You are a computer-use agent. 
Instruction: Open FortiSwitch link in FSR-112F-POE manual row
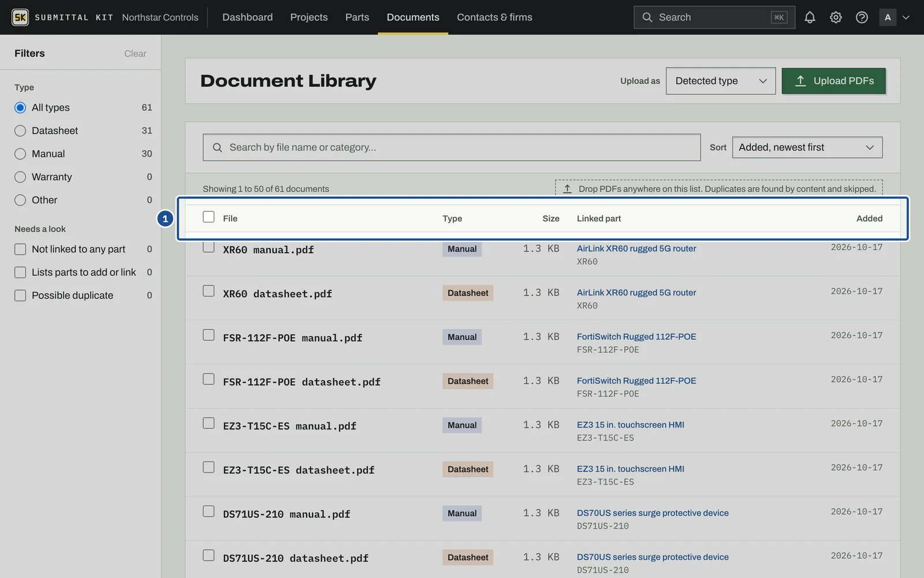(x=636, y=336)
